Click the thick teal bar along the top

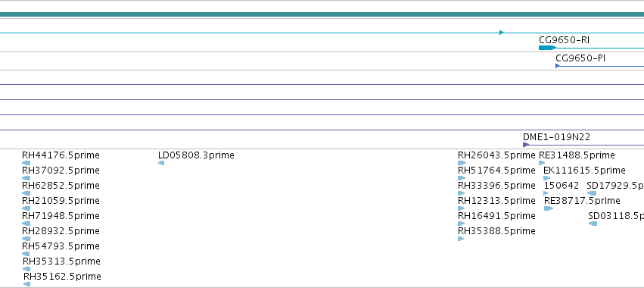point(322,15)
